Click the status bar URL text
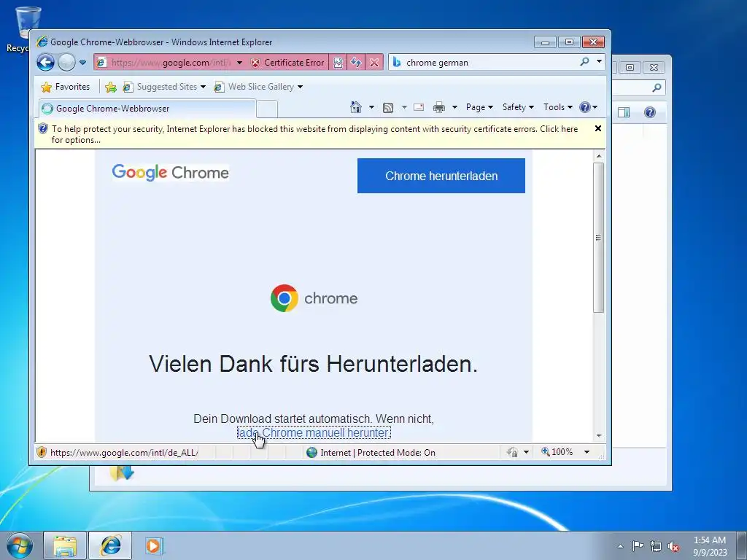 pyautogui.click(x=124, y=452)
